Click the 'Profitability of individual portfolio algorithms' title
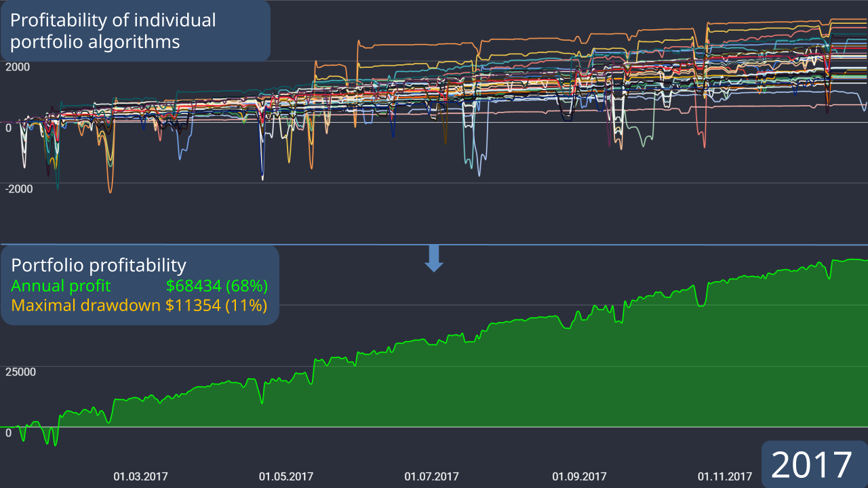Screen dimensions: 868x488 pos(113,30)
